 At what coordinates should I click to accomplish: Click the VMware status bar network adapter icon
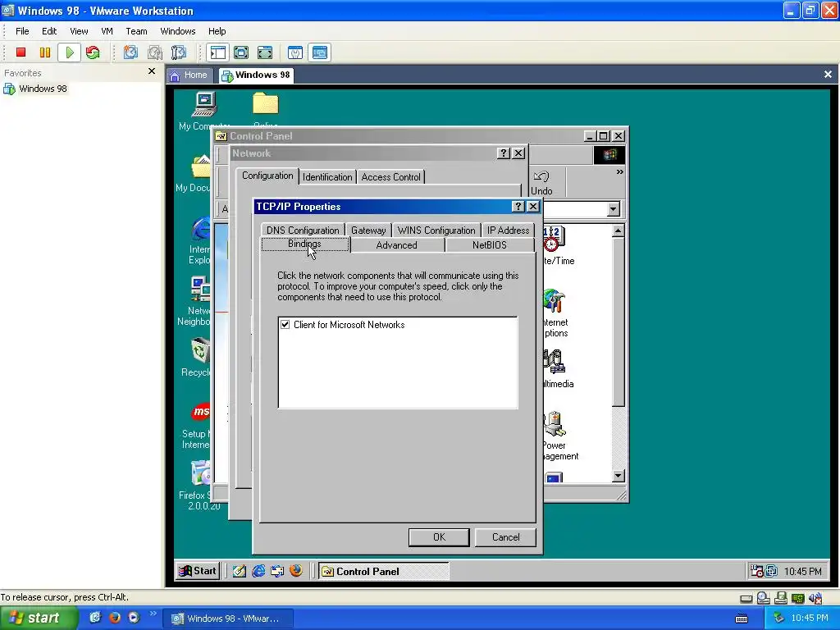(x=797, y=598)
